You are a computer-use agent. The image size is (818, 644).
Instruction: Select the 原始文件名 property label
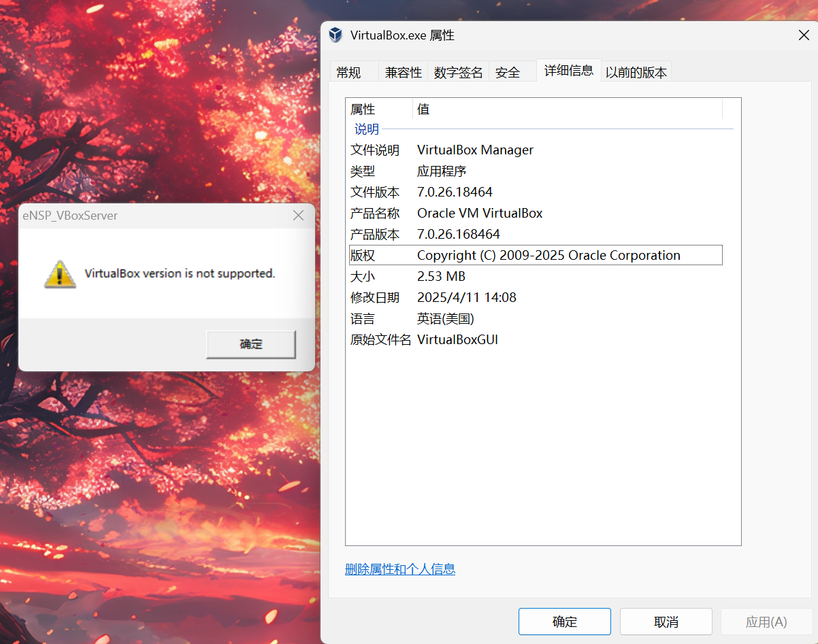[x=381, y=339]
